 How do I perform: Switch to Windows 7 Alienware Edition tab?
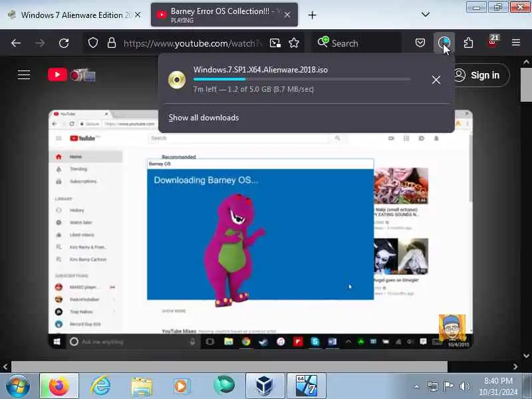tap(72, 15)
